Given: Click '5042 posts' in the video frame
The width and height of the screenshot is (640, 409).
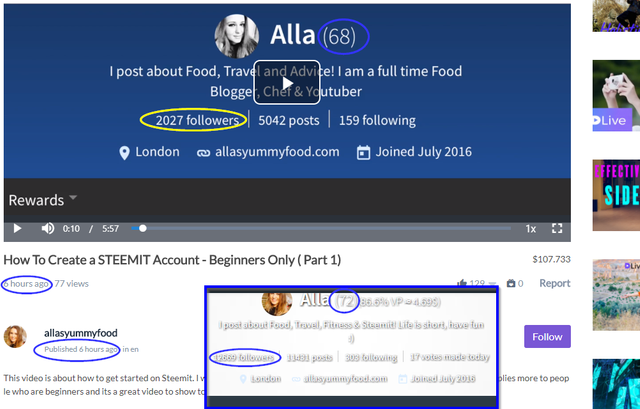Looking at the screenshot, I should click(x=289, y=120).
